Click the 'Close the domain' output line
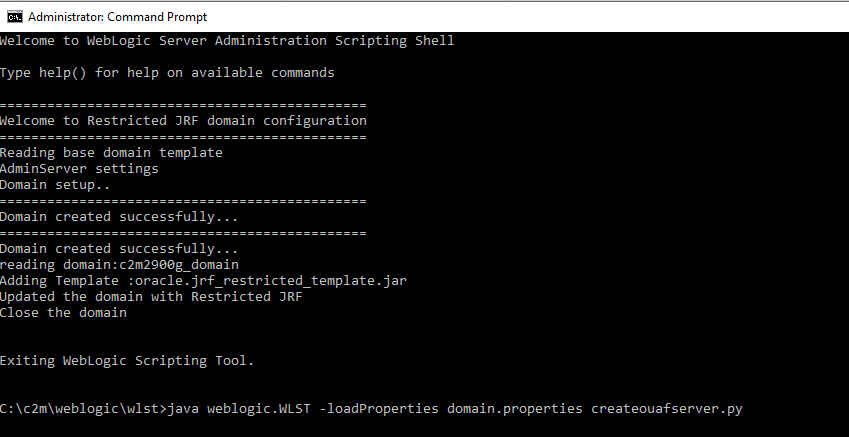The height and width of the screenshot is (437, 849). [63, 312]
